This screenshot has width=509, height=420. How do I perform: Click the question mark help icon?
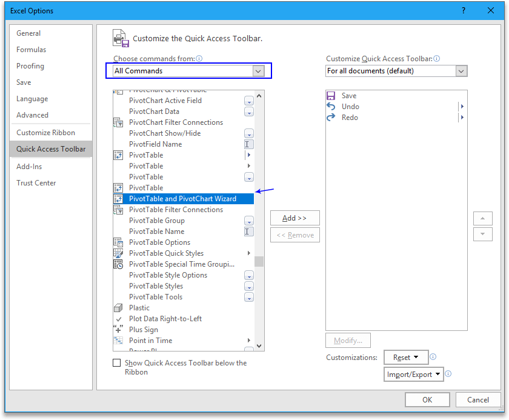[x=463, y=10]
